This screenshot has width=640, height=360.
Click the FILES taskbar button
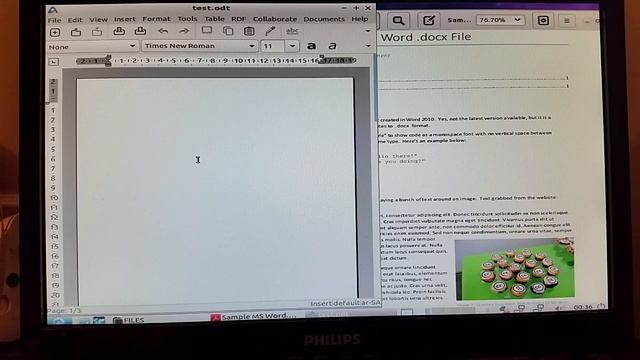129,320
